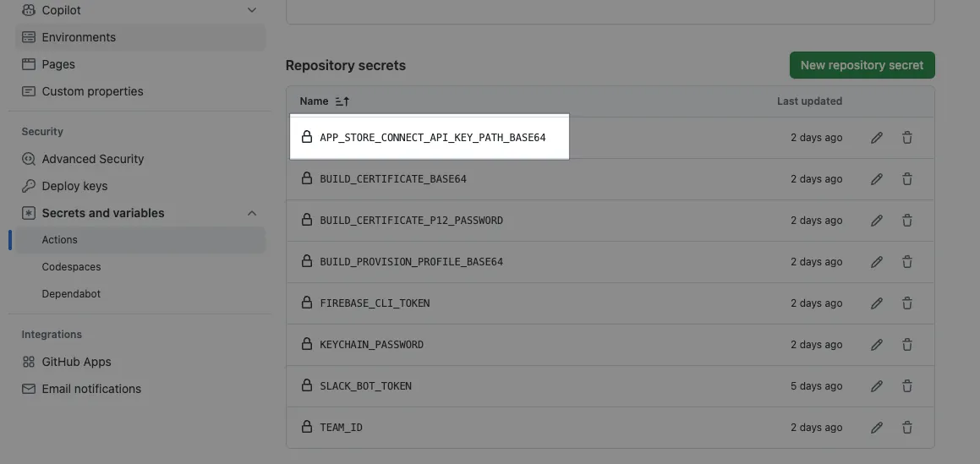Open Email notifications settings

coord(91,389)
